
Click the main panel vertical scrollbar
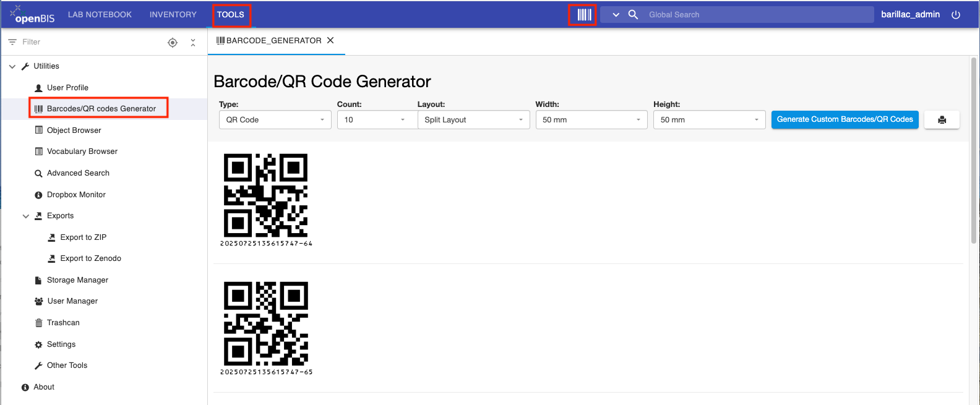pyautogui.click(x=973, y=151)
